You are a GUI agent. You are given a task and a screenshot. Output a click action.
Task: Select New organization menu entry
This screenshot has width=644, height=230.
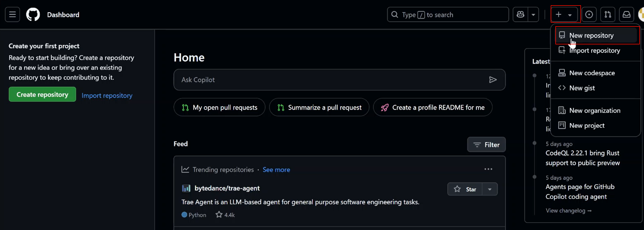click(596, 110)
